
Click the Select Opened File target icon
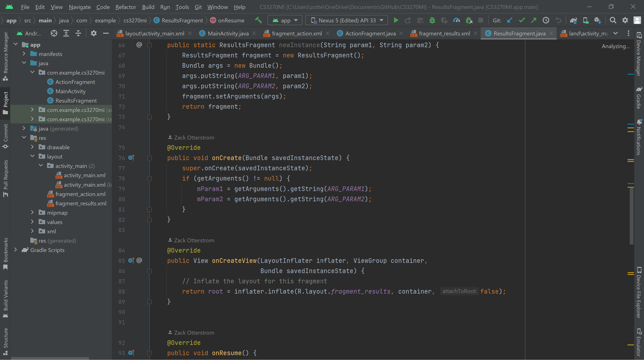tap(54, 33)
